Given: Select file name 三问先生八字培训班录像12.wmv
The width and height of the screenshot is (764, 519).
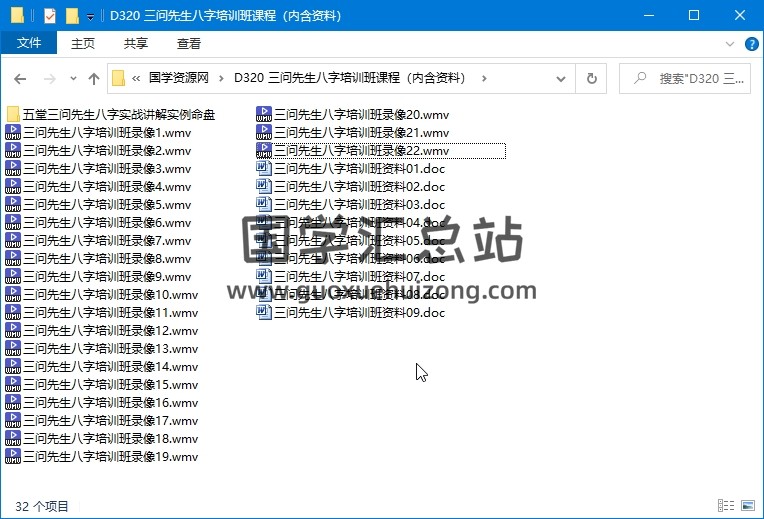Looking at the screenshot, I should 111,331.
